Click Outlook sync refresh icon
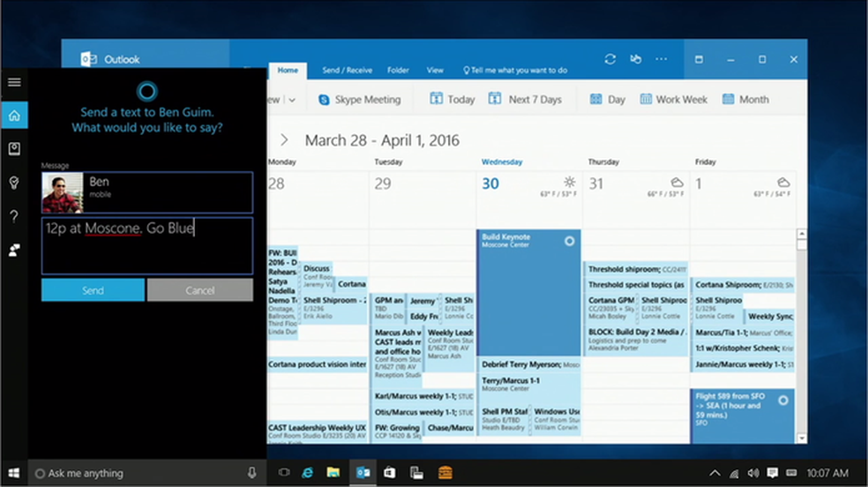The image size is (868, 487). pos(610,59)
